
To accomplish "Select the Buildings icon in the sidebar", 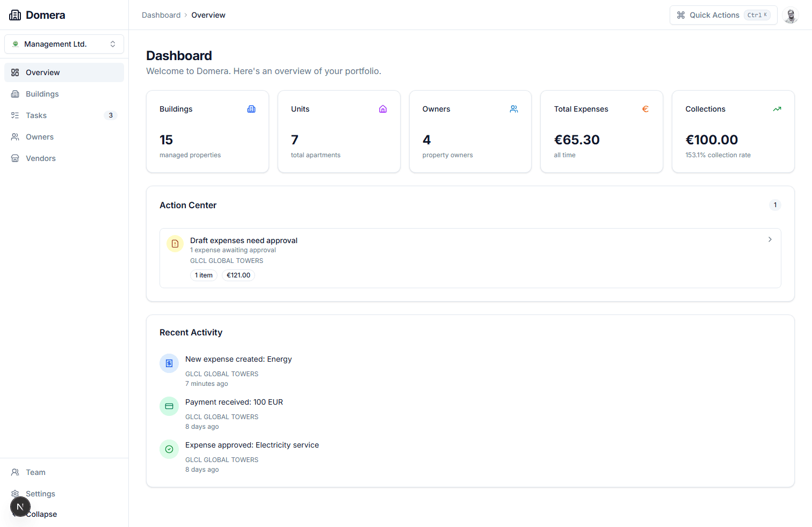I will pos(15,93).
